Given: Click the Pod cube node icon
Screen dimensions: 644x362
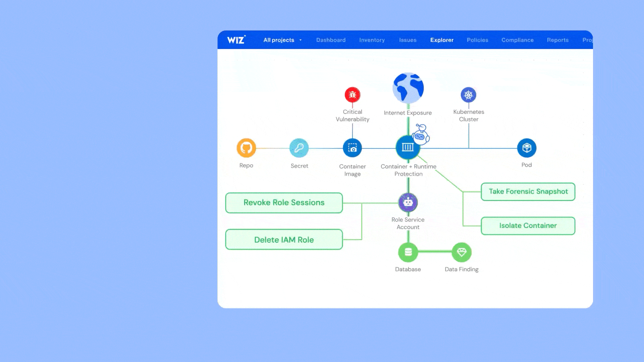Looking at the screenshot, I should point(527,148).
